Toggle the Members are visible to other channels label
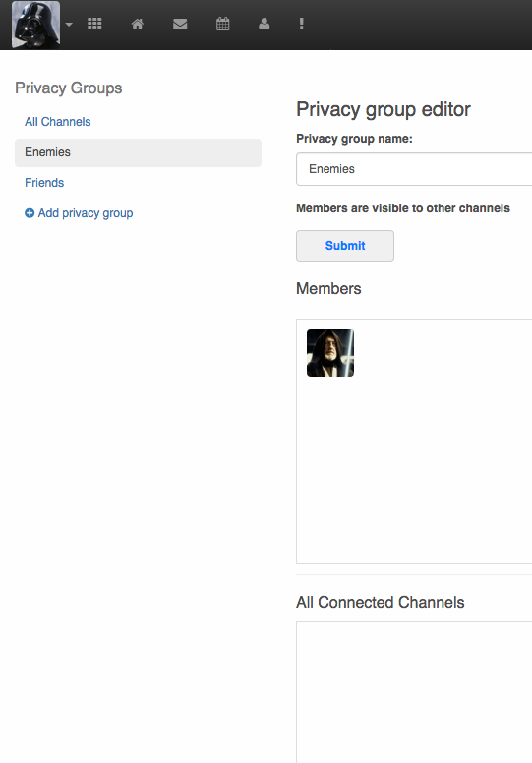The width and height of the screenshot is (532, 763). (403, 208)
